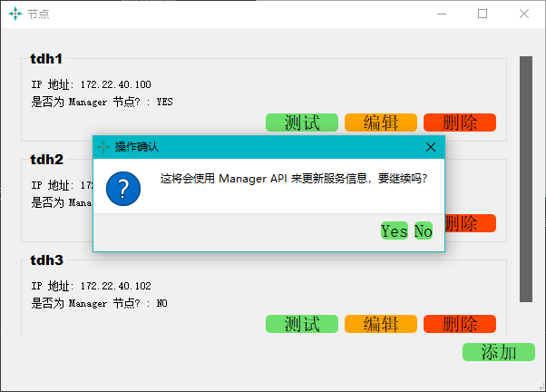Test the tdh3 node with 测试
This screenshot has width=546, height=392.
click(x=302, y=324)
